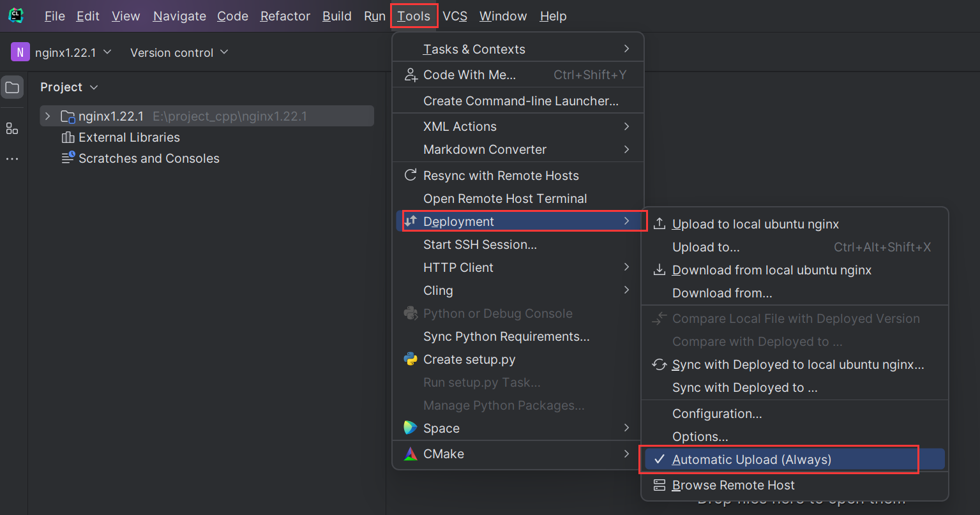Select Sync with Deployed to ... entry
980x515 pixels.
(x=794, y=387)
